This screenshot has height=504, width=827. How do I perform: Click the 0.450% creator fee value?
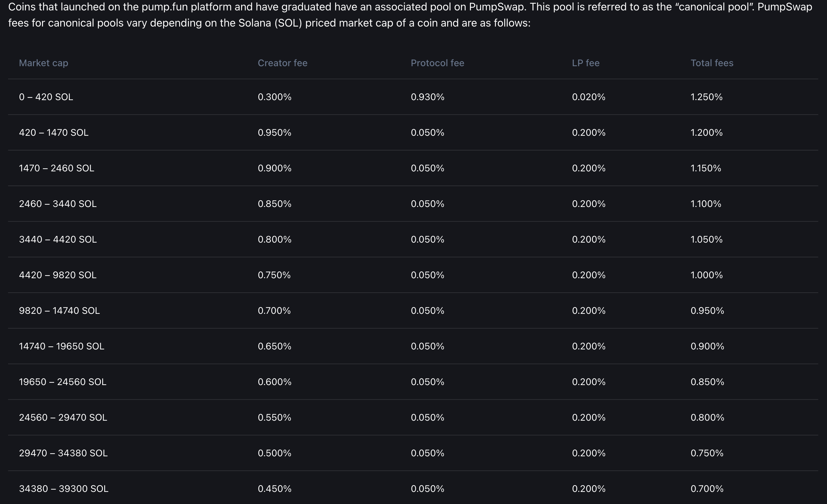274,489
